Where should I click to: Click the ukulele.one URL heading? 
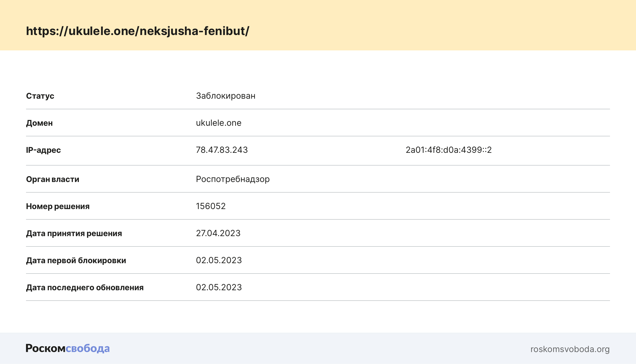coord(137,31)
